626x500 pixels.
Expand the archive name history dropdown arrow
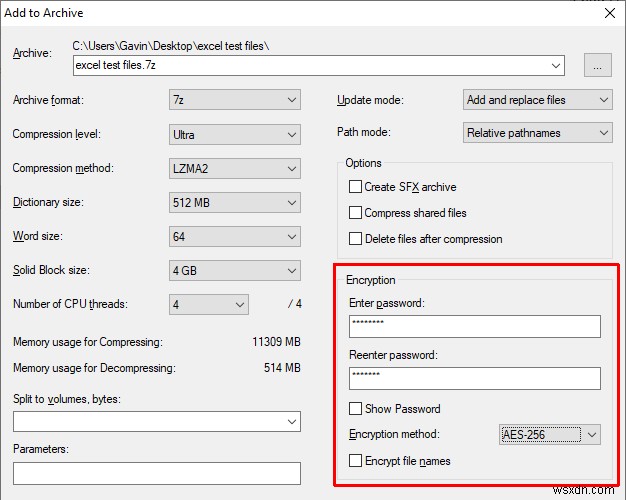[x=556, y=65]
